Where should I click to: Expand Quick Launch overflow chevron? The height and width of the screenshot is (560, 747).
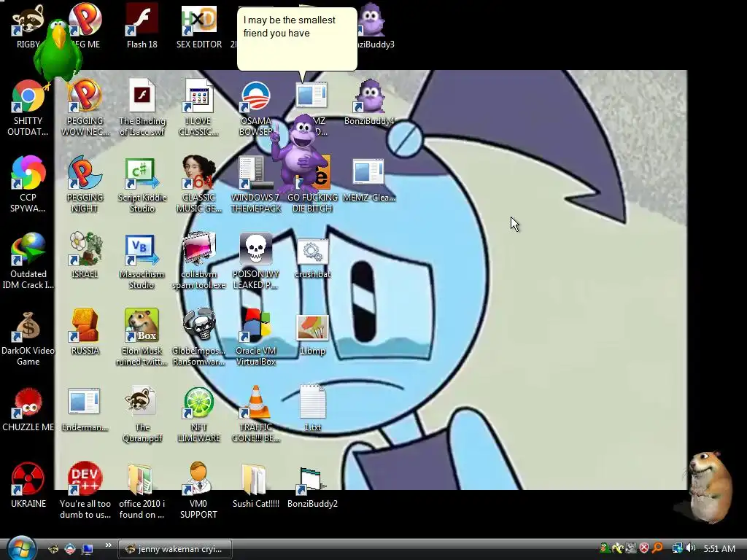point(108,545)
